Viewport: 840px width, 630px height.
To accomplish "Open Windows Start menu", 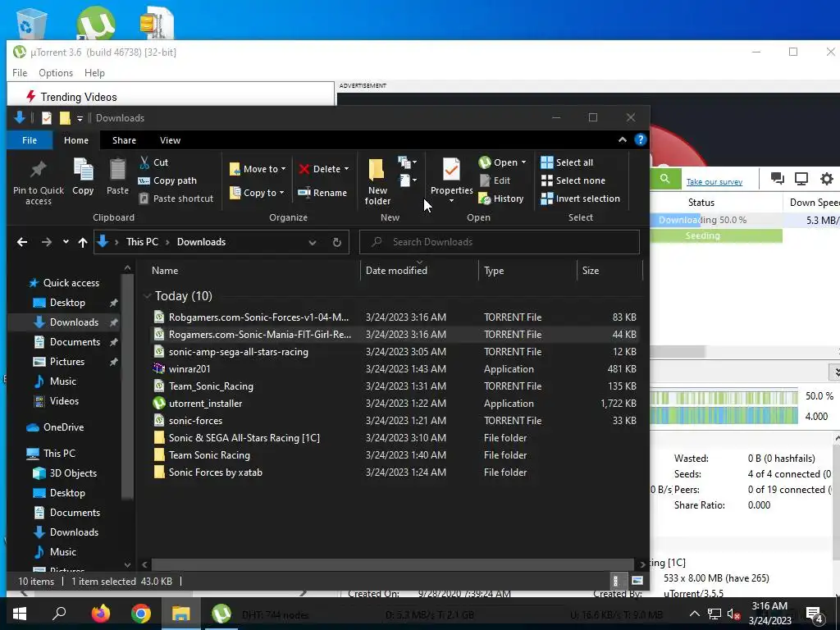I will tap(20, 614).
